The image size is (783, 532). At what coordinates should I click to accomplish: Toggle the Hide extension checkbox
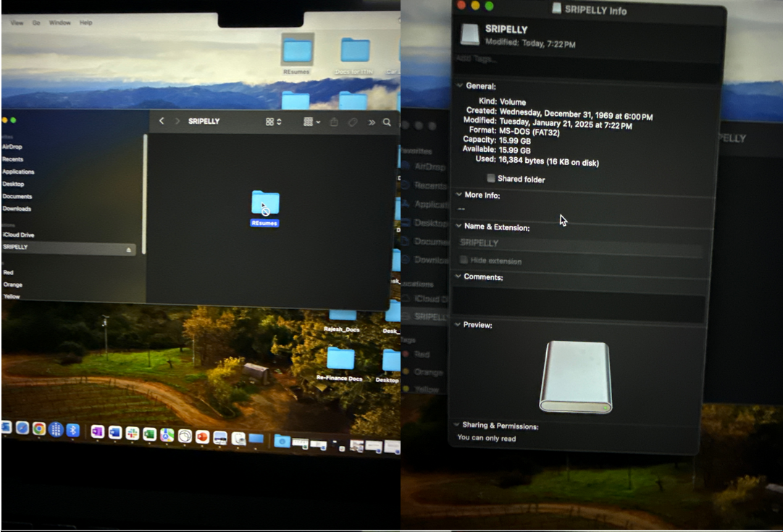(464, 260)
